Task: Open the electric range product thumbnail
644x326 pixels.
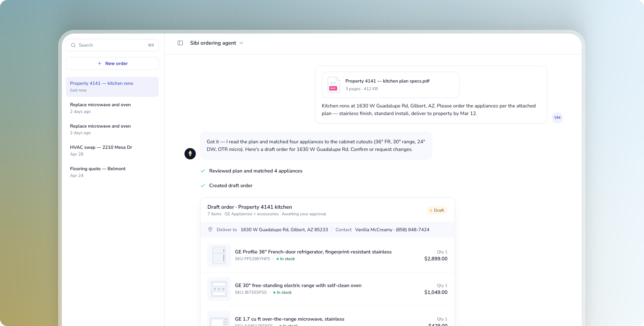Action: 219,289
